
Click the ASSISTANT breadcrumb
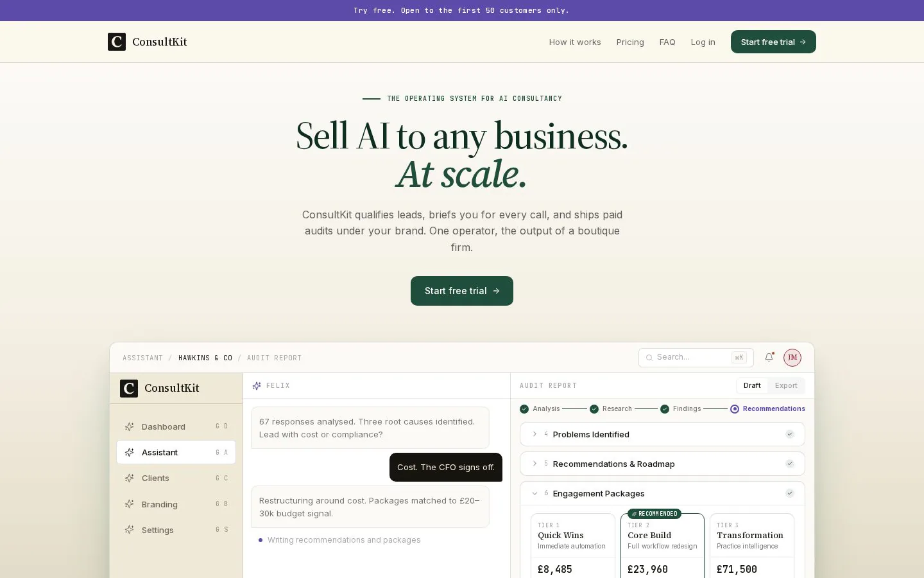point(142,358)
